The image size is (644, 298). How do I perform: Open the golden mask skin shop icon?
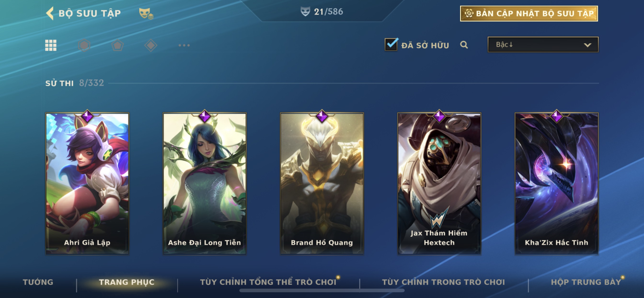click(x=146, y=13)
